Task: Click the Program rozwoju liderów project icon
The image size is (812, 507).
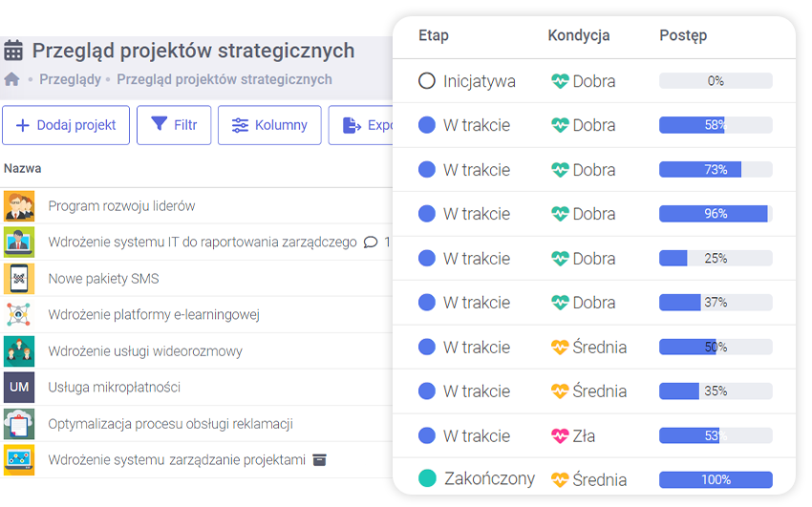Action: [x=19, y=206]
